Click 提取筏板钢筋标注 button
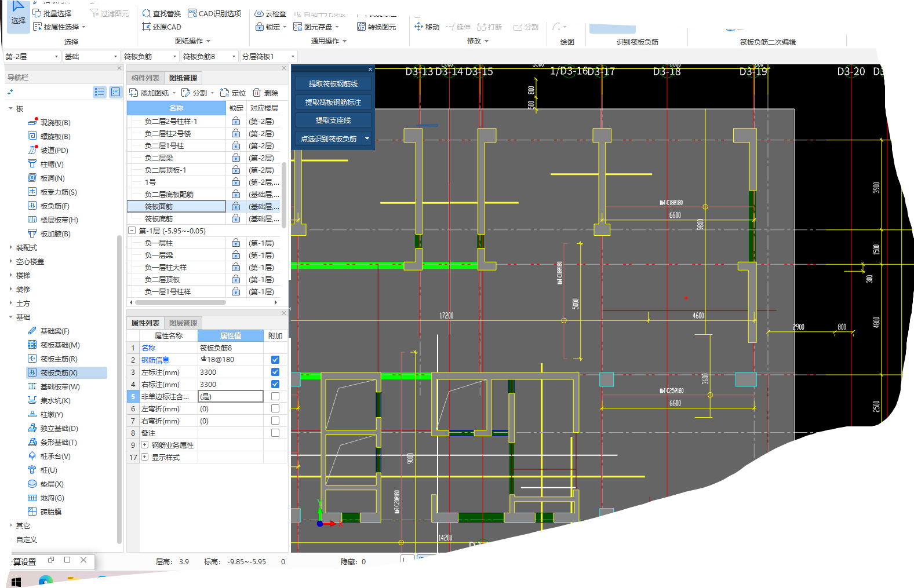 [x=333, y=102]
